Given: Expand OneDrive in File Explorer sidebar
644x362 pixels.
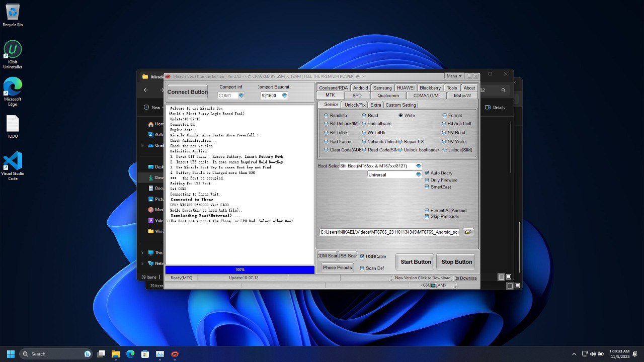Looking at the screenshot, I should click(142, 145).
